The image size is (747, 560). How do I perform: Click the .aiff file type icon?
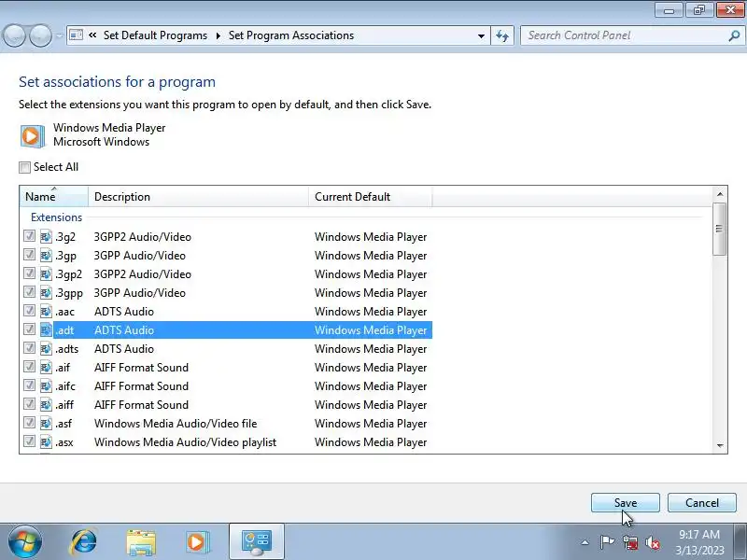point(46,404)
